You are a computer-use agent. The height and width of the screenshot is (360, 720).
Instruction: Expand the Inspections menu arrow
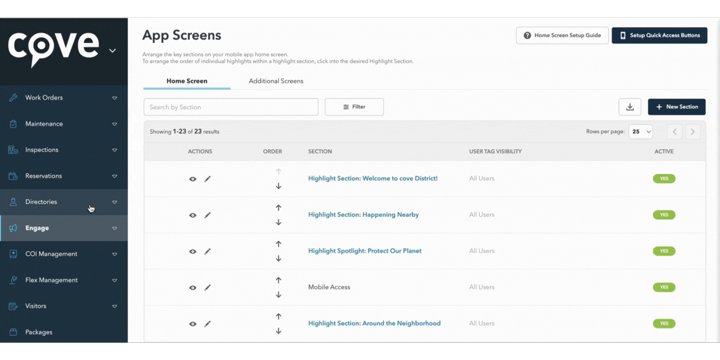pos(114,150)
